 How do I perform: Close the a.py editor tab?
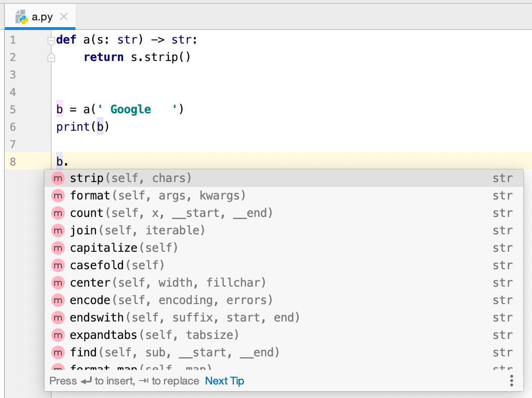[x=63, y=17]
